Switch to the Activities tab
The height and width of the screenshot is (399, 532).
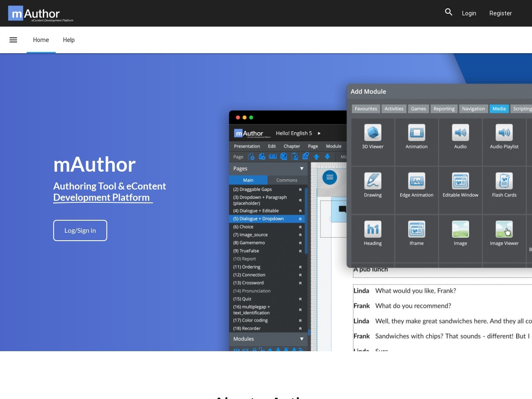394,108
